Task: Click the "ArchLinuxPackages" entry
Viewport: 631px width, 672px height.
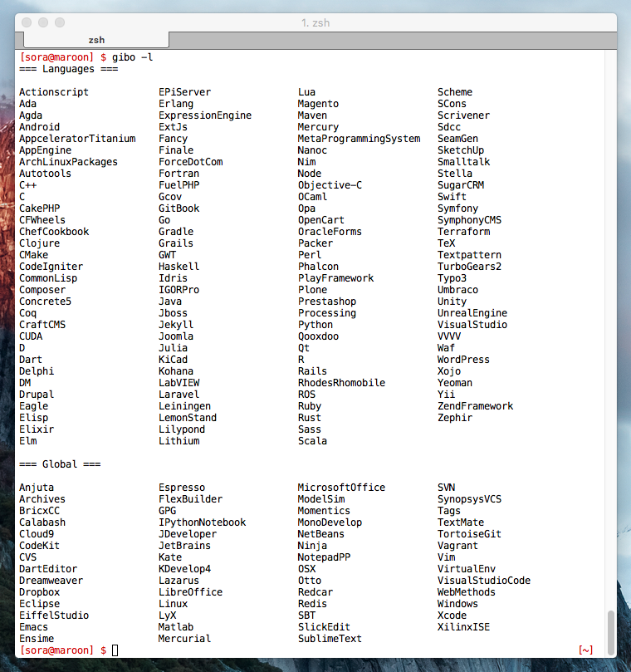Action: point(69,162)
